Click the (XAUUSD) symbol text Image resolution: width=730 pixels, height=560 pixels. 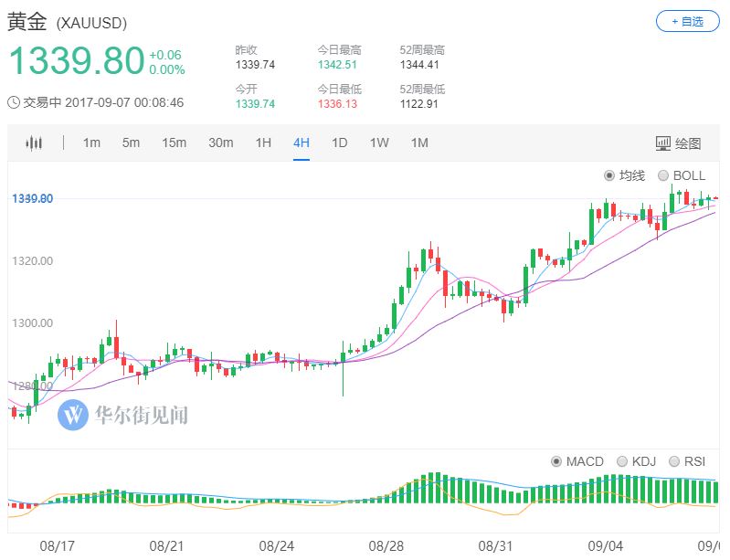pos(91,23)
